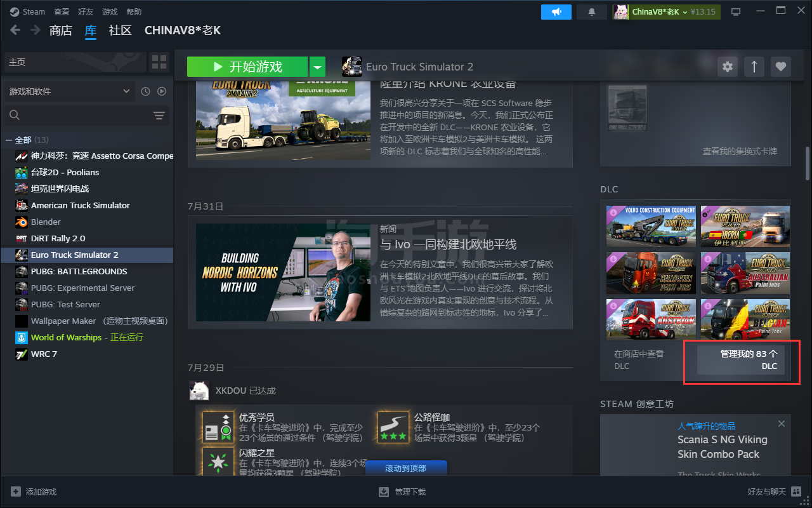Open the CHINAV8*老K profile tab

coord(183,30)
